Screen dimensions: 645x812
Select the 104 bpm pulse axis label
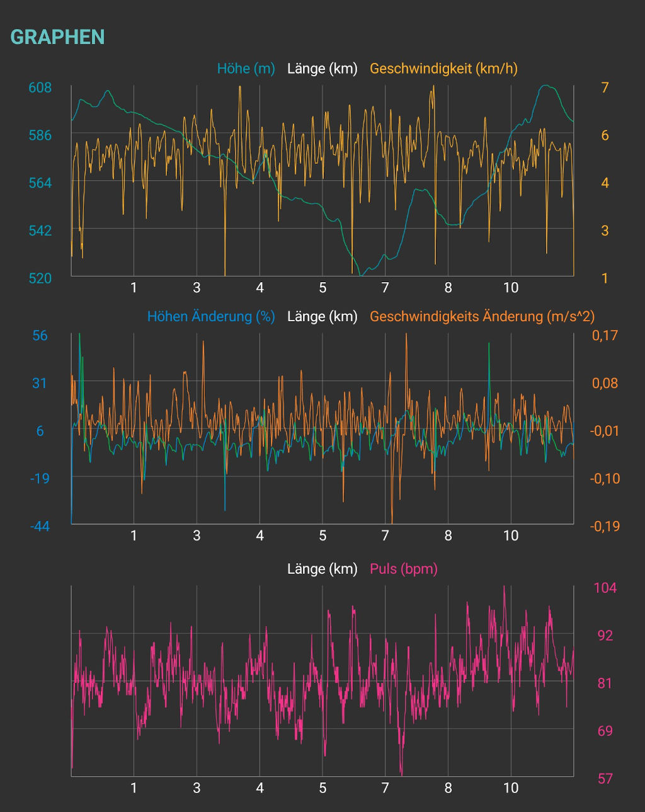pos(605,588)
